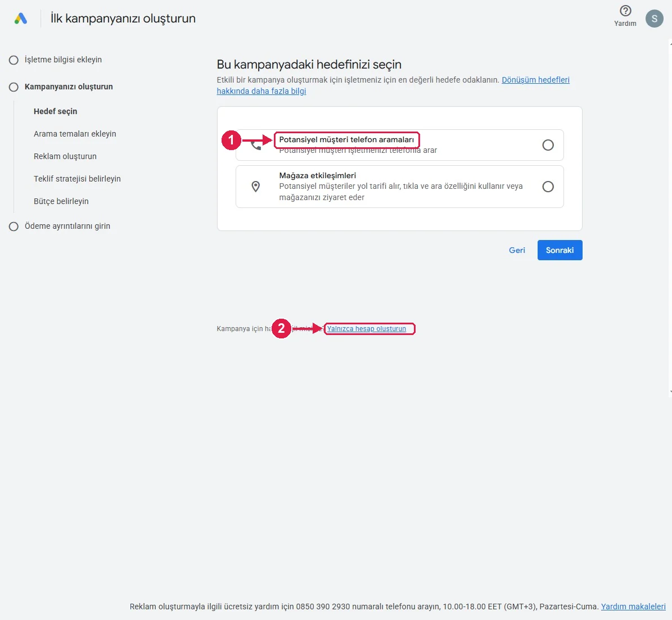Click the step circle beside İşletme bilgisi ekleyin
Viewport: 672px width, 620px height.
13,60
